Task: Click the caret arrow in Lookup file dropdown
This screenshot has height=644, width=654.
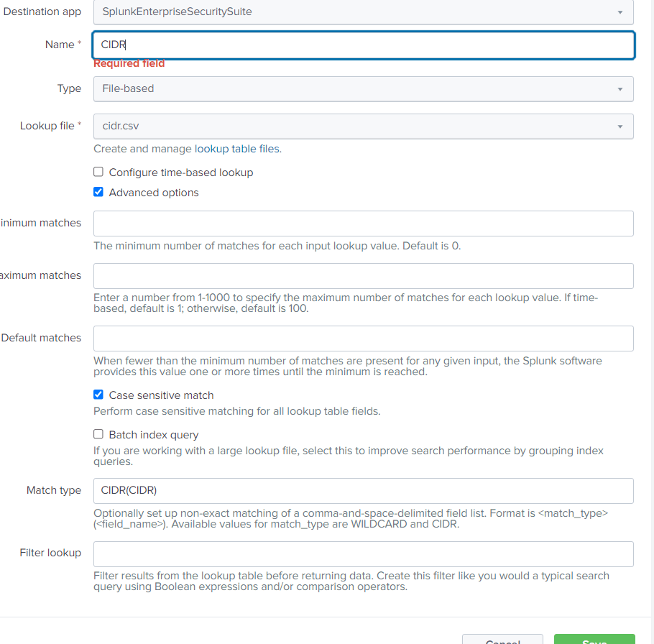Action: click(620, 126)
